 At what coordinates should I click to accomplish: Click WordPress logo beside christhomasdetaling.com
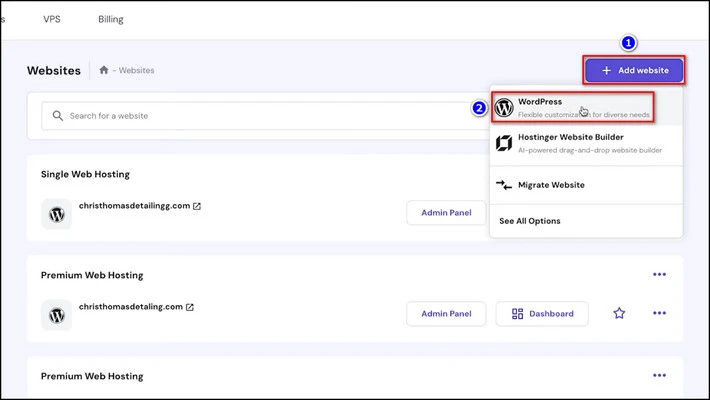tap(57, 314)
